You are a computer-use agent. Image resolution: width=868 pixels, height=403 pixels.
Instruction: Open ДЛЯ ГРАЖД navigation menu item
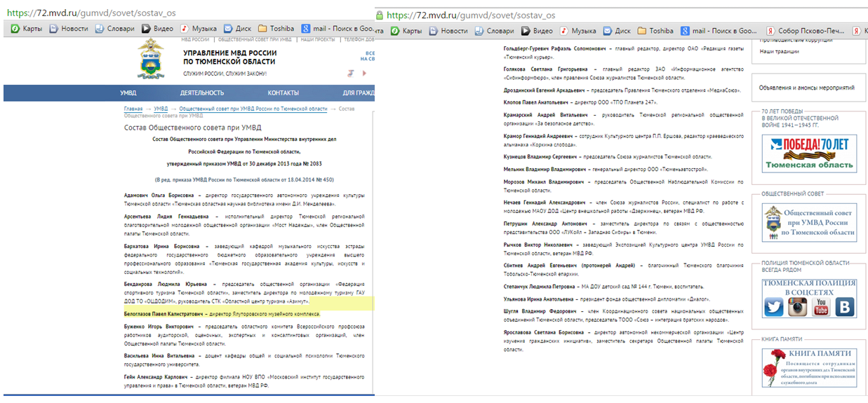(x=358, y=93)
